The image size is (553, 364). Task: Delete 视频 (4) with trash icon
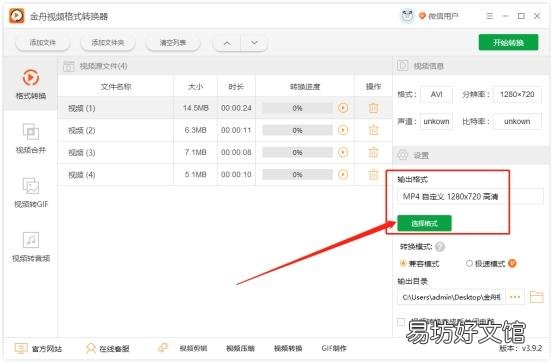(x=373, y=174)
